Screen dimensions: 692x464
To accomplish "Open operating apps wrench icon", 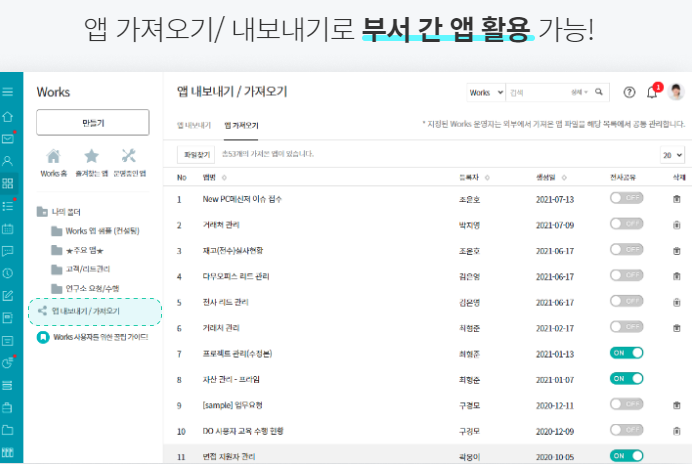I will tap(129, 156).
